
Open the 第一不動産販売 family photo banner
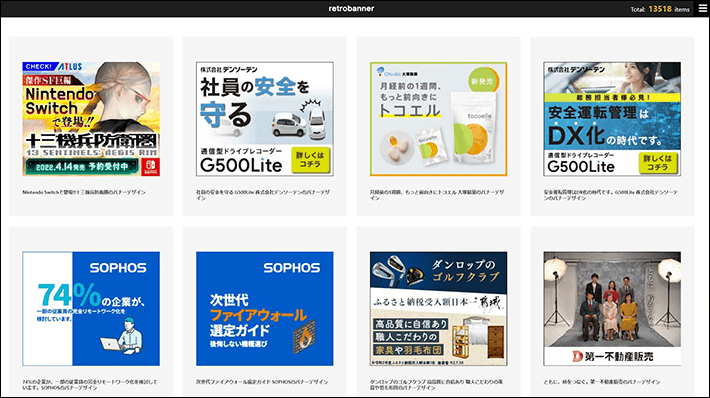[x=612, y=309]
